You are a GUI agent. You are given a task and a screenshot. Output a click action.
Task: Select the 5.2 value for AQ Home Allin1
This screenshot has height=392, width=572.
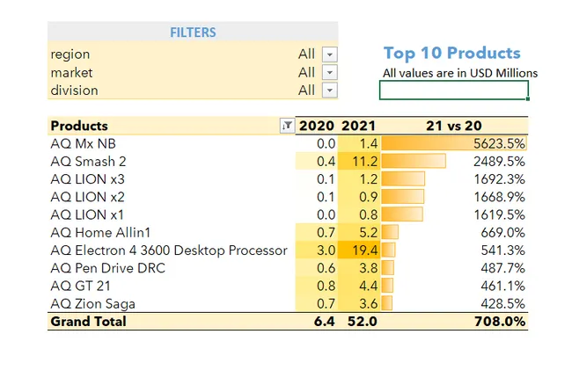click(359, 232)
